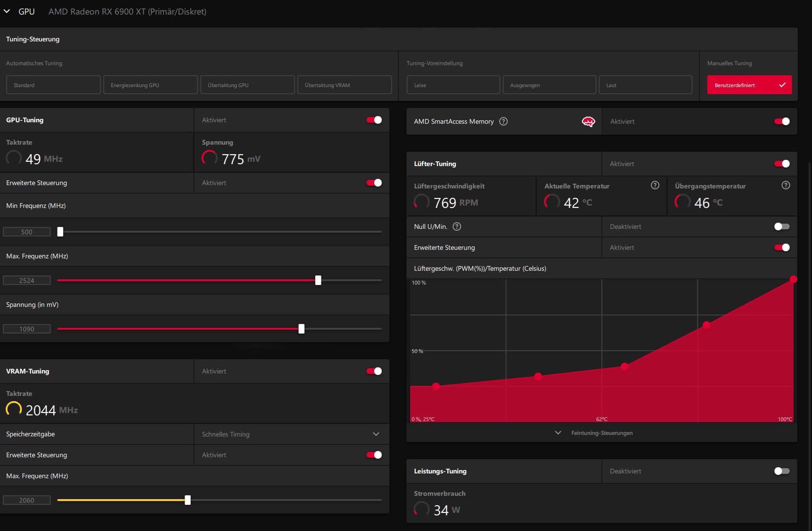The image size is (812, 531).
Task: Select the Übertaktung GPU preset
Action: pyautogui.click(x=247, y=85)
